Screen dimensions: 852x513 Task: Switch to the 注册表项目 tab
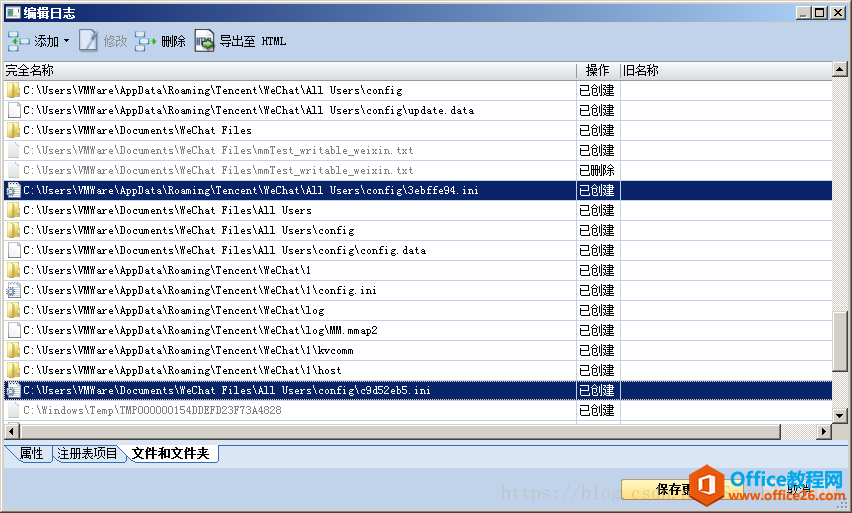pos(87,454)
